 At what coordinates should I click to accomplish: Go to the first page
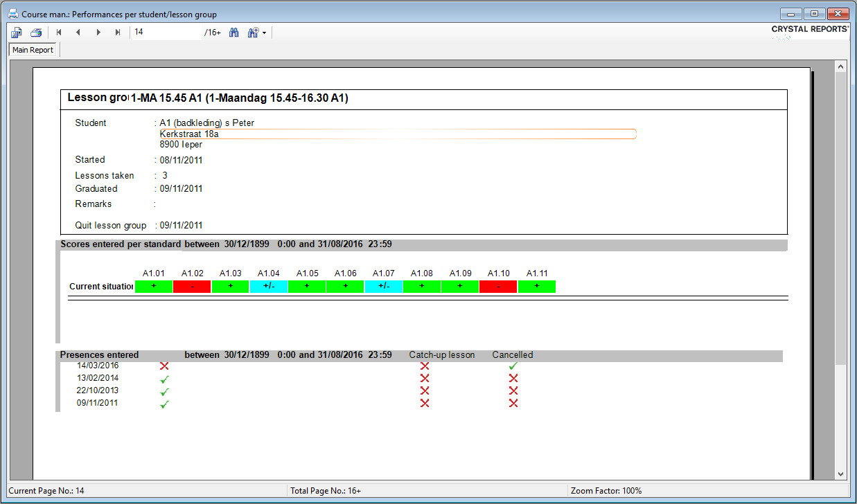pos(59,33)
